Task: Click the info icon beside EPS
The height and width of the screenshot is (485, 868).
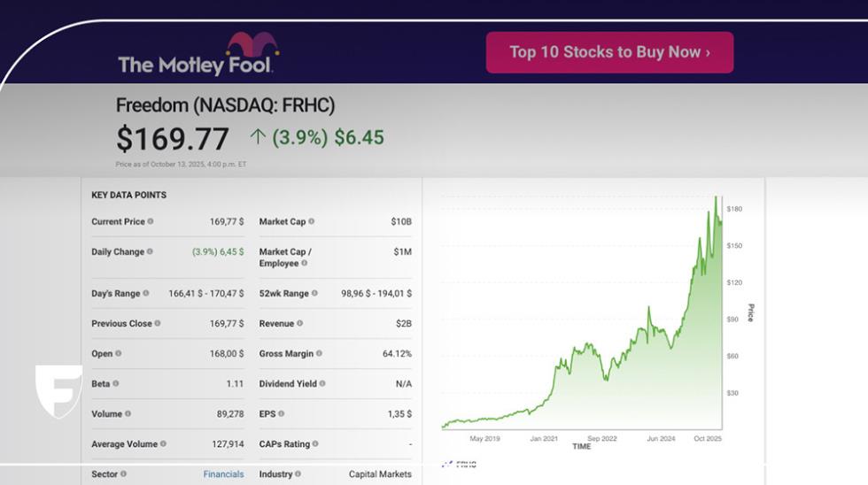Action: pyautogui.click(x=282, y=413)
